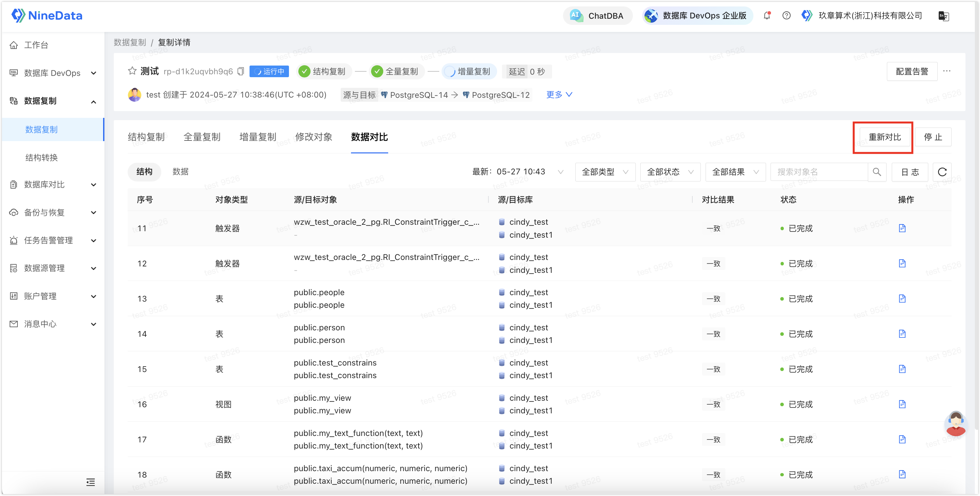The width and height of the screenshot is (980, 496).
Task: Star the 测试 task as favorite
Action: coord(132,71)
